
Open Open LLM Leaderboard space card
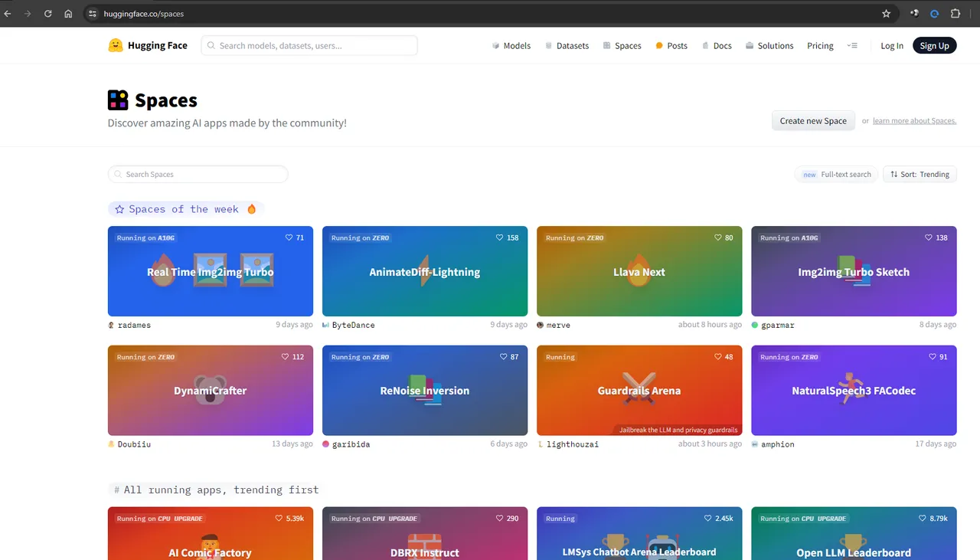854,534
